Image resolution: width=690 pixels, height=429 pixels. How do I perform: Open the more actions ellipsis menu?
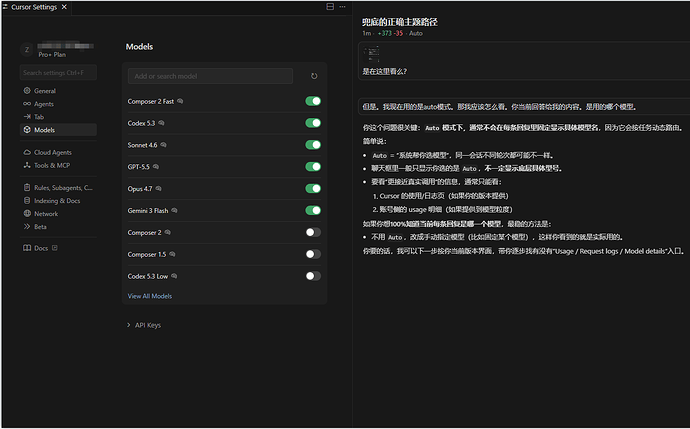pos(342,7)
